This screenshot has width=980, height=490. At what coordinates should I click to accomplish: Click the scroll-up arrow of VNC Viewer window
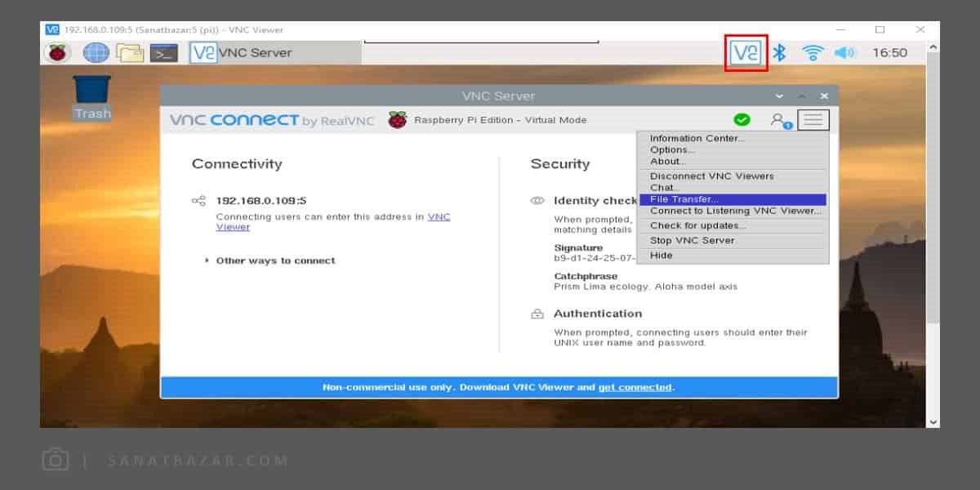[x=933, y=47]
